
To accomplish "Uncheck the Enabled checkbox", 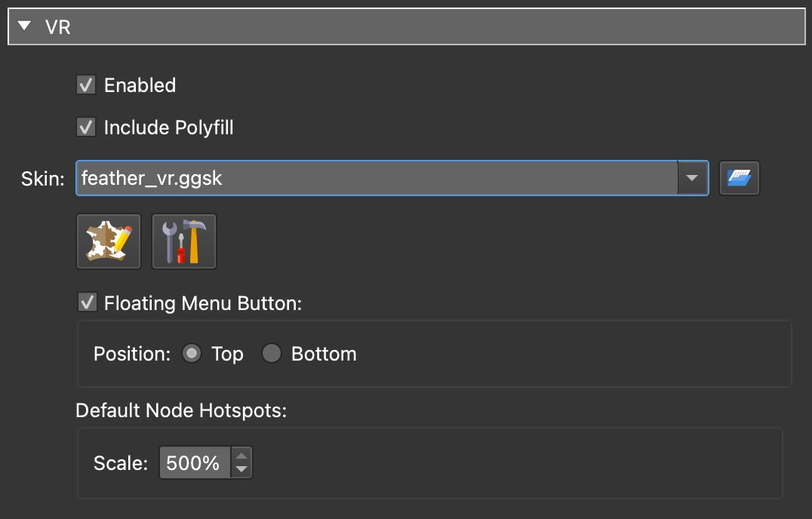I will (85, 84).
